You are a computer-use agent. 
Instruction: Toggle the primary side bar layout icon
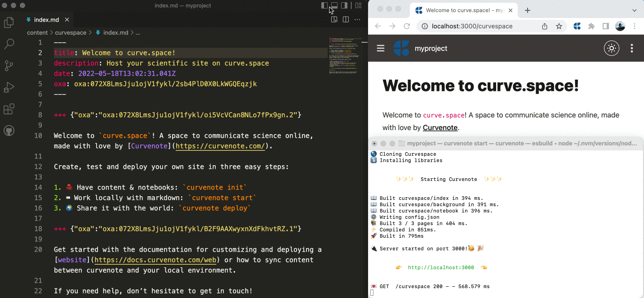point(324,5)
